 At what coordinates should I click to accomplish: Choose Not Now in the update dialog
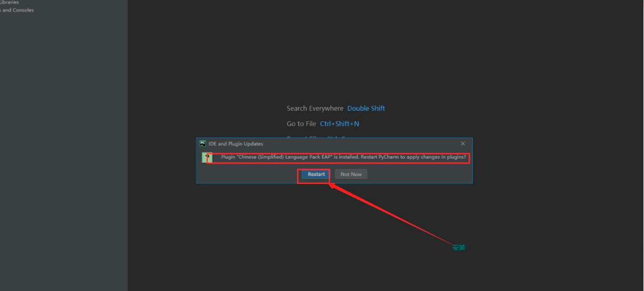click(351, 174)
